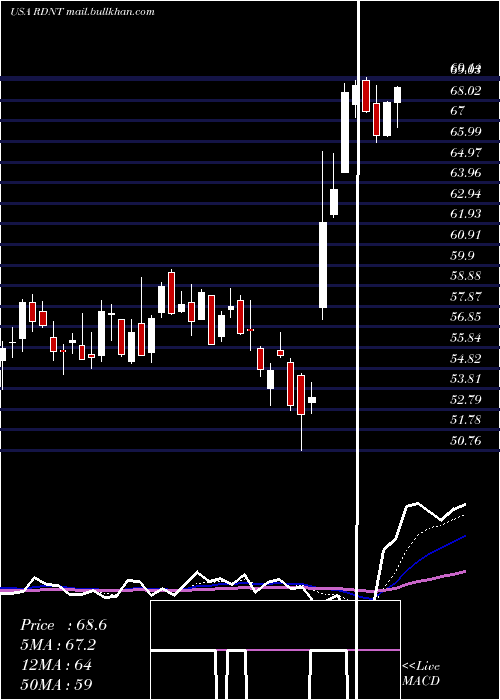Click the 50MA : 59 readout
Screen dimensions: 500x700
coord(56,684)
